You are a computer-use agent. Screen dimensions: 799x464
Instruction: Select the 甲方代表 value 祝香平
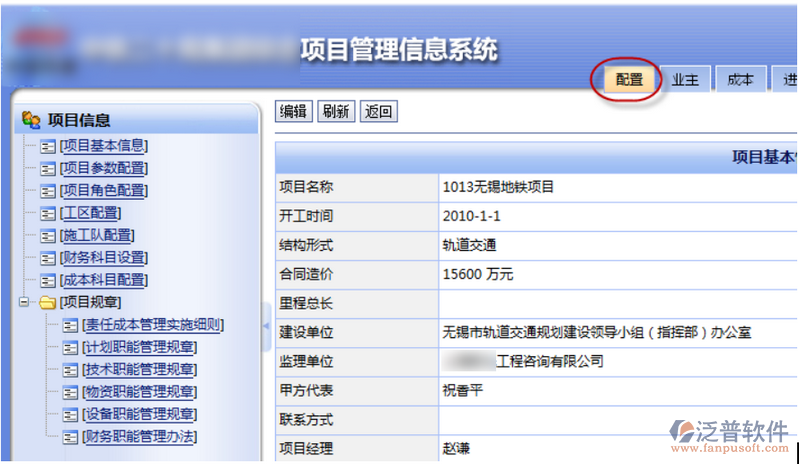463,391
